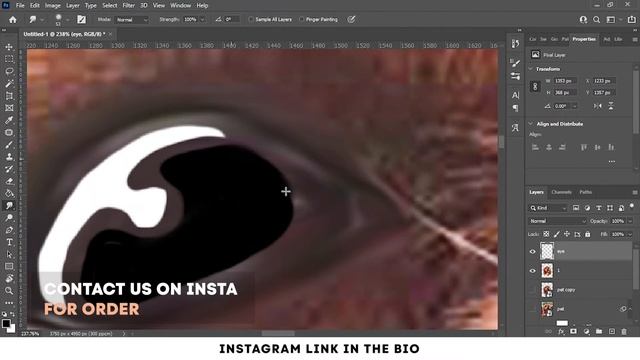The width and height of the screenshot is (640, 360).
Task: Open the smudge Mode dropdown
Action: 132,20
